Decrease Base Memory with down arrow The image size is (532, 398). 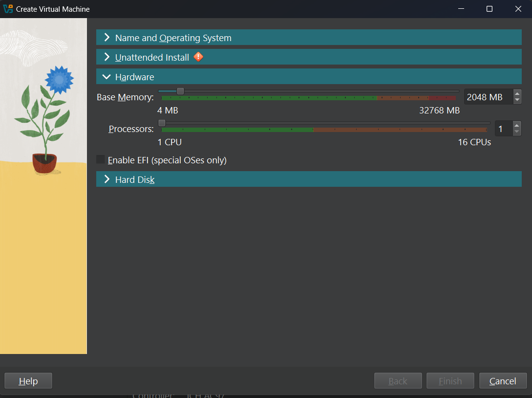517,100
